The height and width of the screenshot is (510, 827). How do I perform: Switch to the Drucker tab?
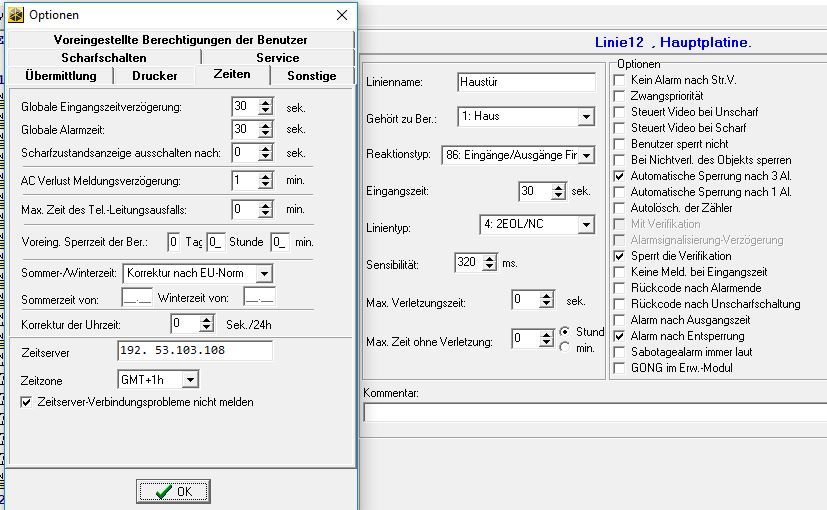point(154,75)
